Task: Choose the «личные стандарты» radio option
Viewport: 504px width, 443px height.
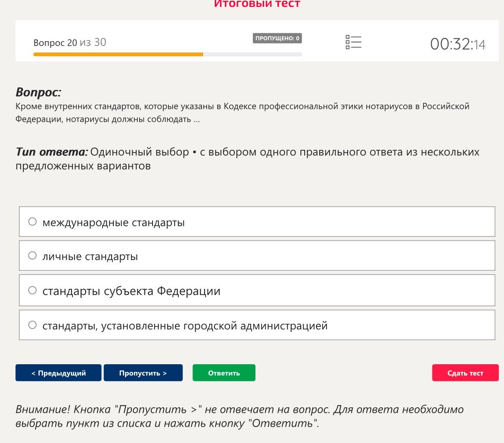Action: click(32, 256)
